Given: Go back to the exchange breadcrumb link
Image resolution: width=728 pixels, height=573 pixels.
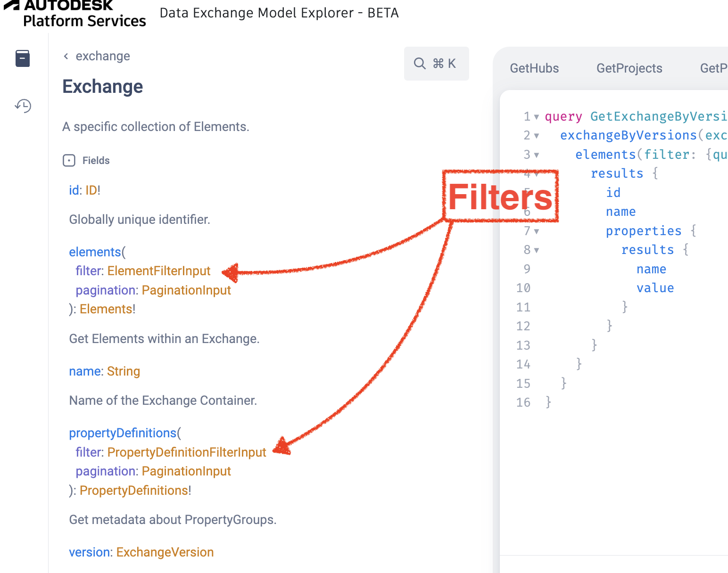Looking at the screenshot, I should (x=103, y=56).
